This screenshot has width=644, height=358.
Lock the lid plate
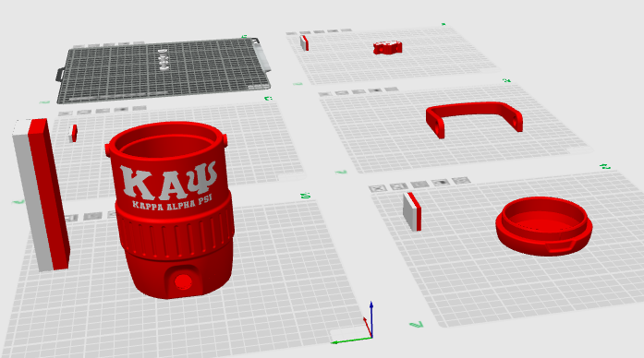[441, 182]
